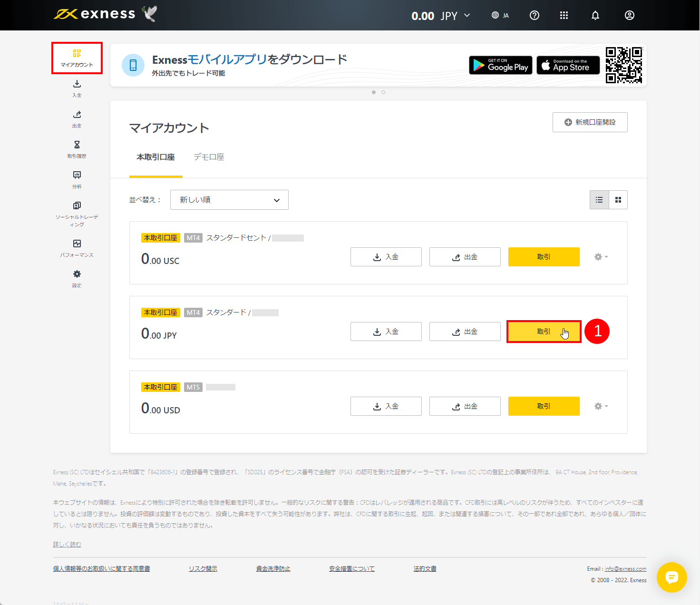Viewport: 700px width, 605px height.
Task: Click 取引 for the Standard JPY account
Action: 544,332
